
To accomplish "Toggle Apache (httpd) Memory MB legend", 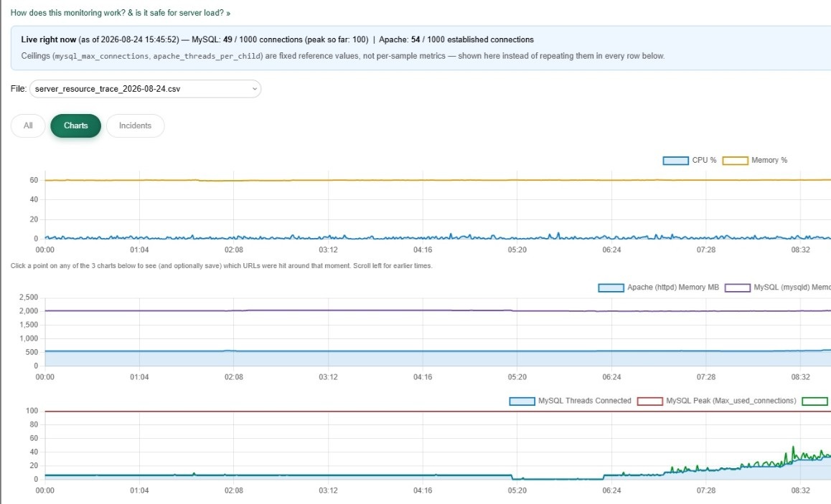I will pyautogui.click(x=659, y=287).
